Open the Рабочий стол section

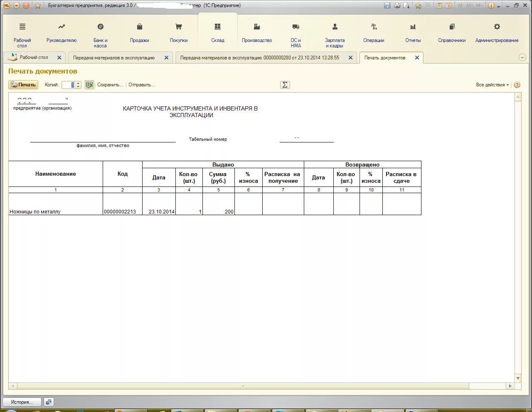pos(22,35)
